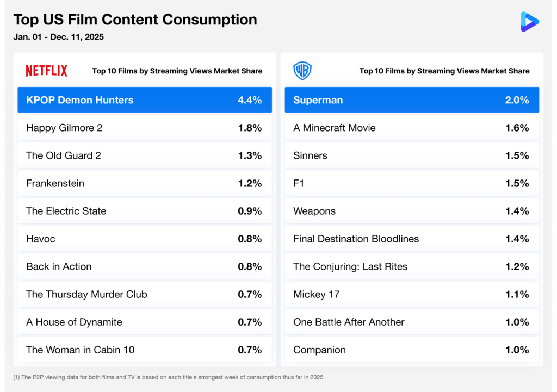Select the Mickey 17 row
Image resolution: width=557 pixels, height=392 pixels.
point(412,294)
